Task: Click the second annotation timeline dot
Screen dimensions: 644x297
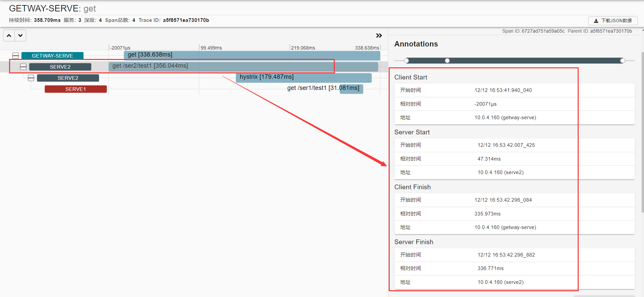Action: coord(447,61)
